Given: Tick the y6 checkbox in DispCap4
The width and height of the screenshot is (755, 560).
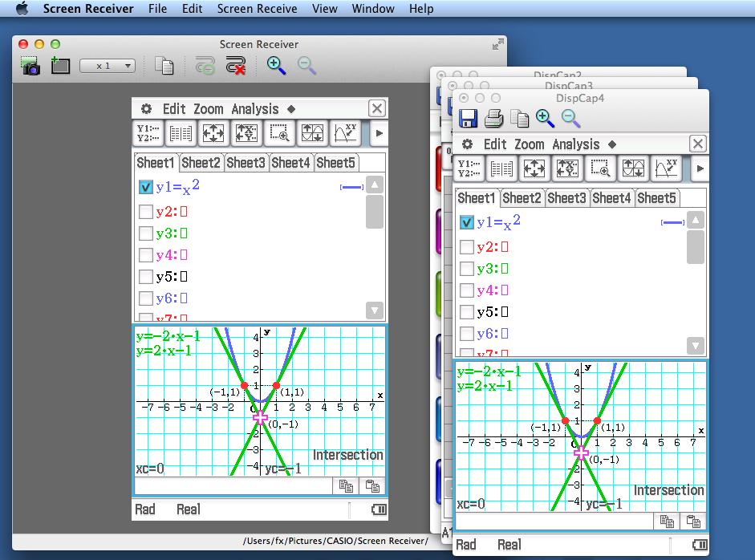Looking at the screenshot, I should coord(467,334).
